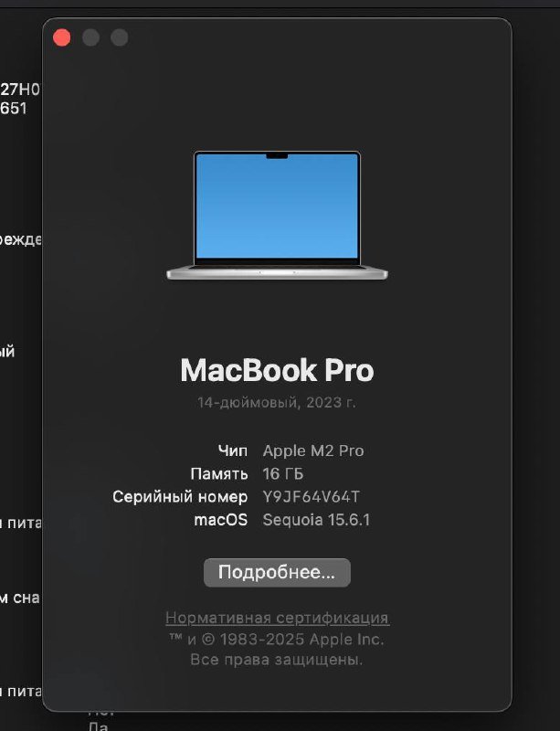
Task: Click the Sequoia 15.6.1 macOS version
Action: point(316,520)
